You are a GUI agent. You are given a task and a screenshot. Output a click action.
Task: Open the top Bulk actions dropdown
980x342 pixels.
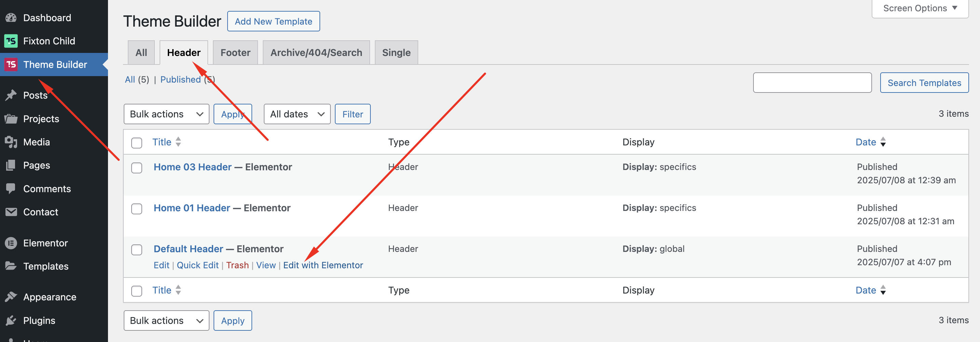(x=166, y=114)
